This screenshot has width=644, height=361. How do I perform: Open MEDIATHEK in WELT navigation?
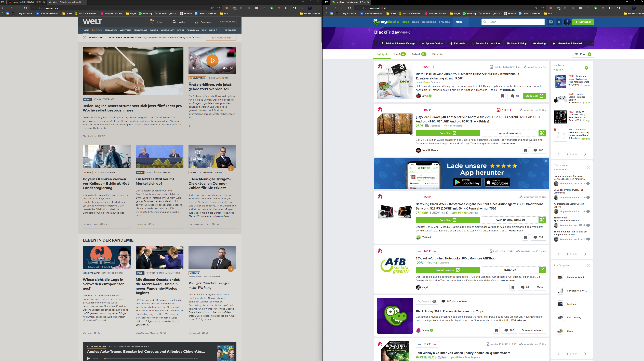pos(111,30)
